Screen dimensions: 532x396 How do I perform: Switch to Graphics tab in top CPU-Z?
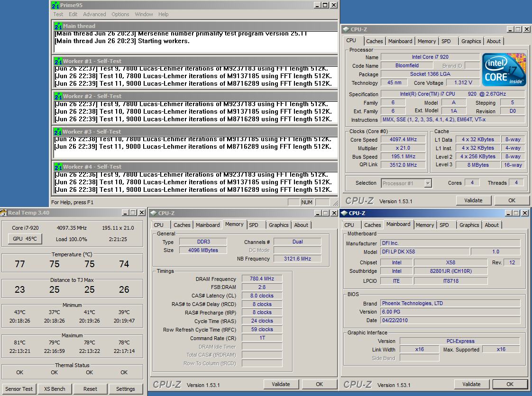[x=471, y=41]
